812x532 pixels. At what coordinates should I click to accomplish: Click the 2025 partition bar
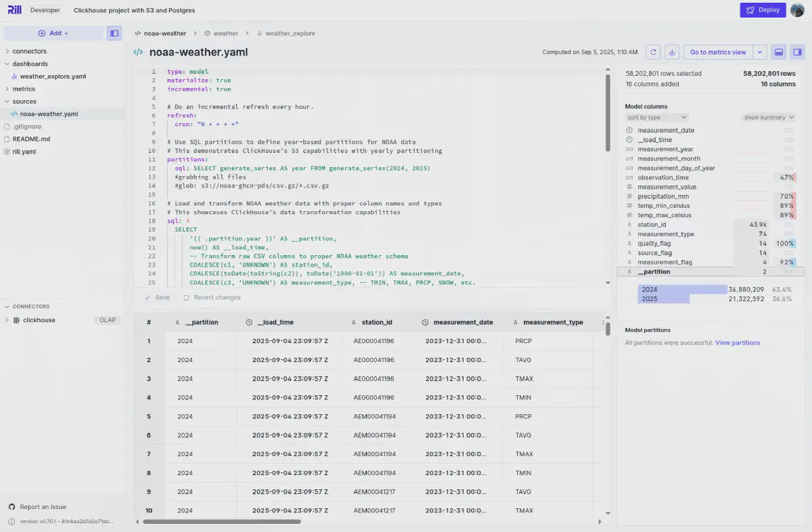coord(664,298)
